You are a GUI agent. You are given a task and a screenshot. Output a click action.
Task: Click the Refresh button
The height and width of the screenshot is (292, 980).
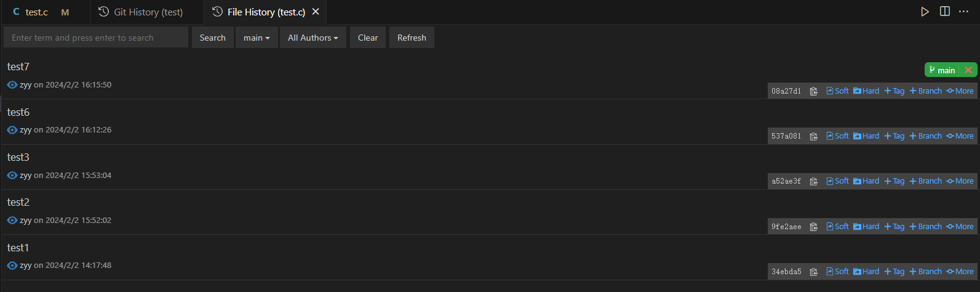(412, 38)
